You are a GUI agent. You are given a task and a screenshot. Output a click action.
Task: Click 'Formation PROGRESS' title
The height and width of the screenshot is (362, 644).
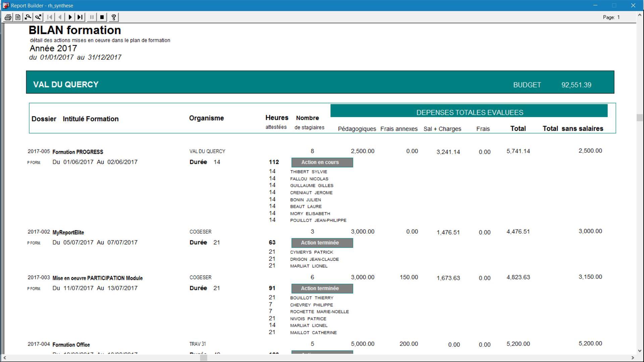78,152
